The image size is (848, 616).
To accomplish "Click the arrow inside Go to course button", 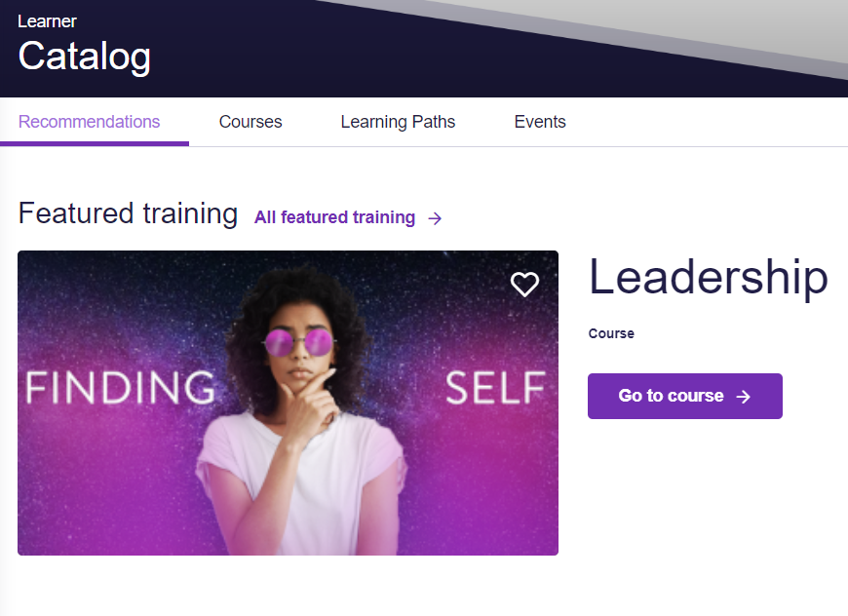I will [x=744, y=397].
